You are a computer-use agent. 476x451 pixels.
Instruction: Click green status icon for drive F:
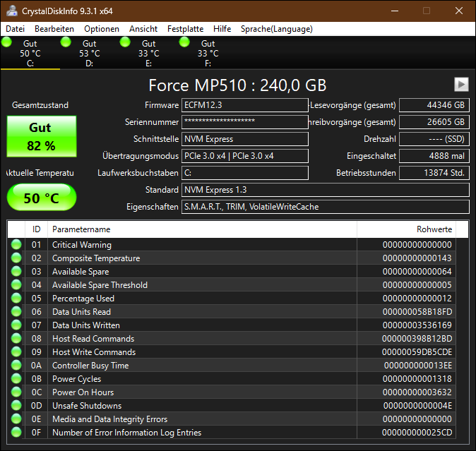184,42
